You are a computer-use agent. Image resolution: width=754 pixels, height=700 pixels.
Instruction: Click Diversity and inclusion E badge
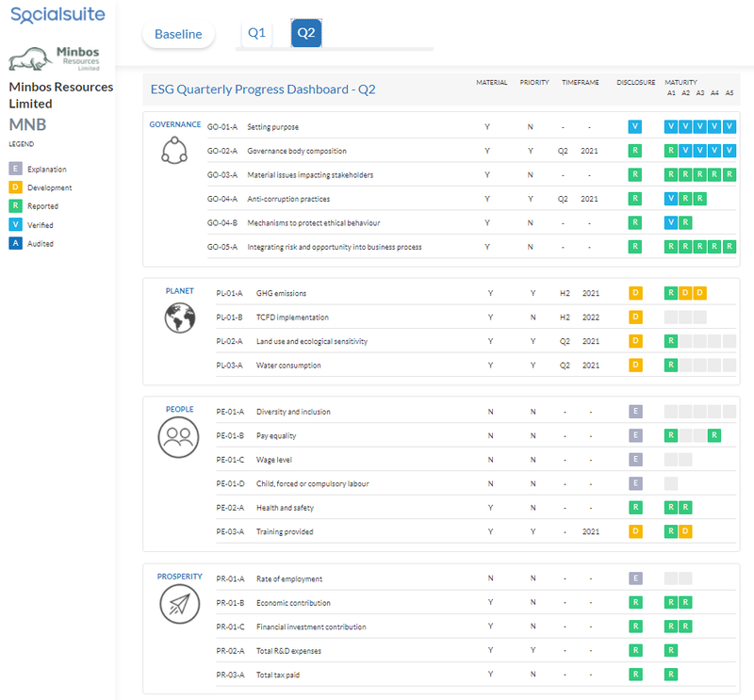[x=635, y=412]
